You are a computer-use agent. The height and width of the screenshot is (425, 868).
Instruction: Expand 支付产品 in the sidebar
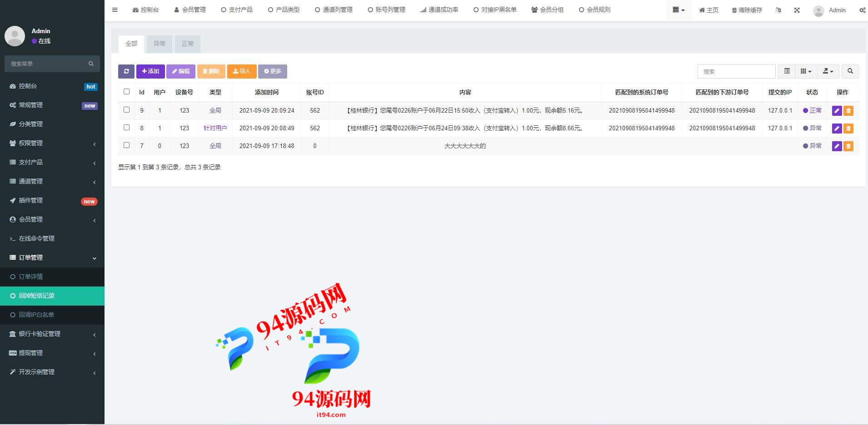(x=52, y=163)
